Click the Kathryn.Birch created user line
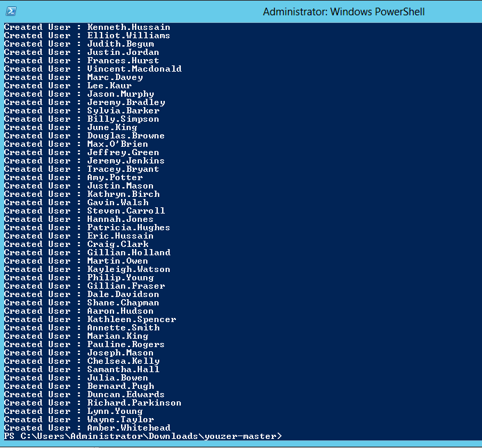Viewport: 482px width, 448px height. click(123, 194)
